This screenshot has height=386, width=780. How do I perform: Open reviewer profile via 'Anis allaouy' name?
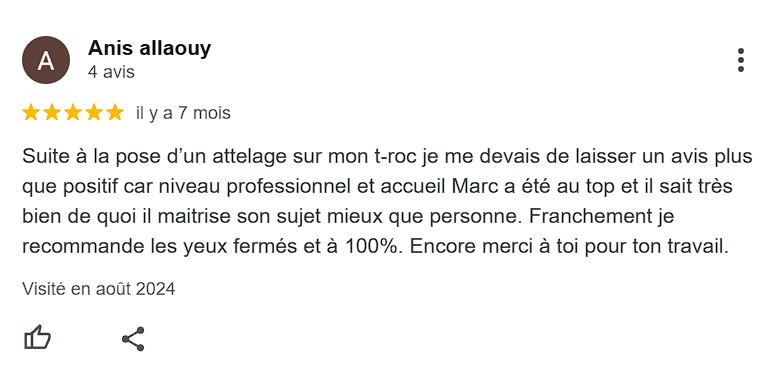tap(149, 48)
